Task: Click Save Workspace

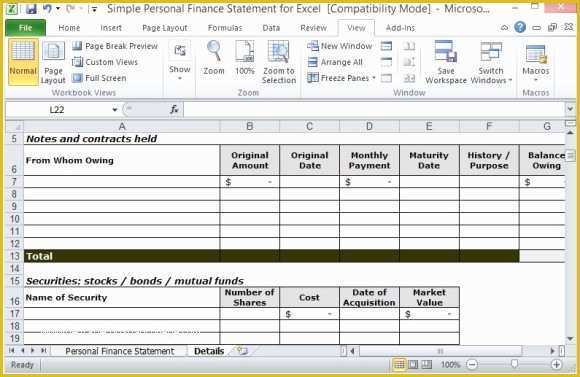Action: click(x=446, y=62)
